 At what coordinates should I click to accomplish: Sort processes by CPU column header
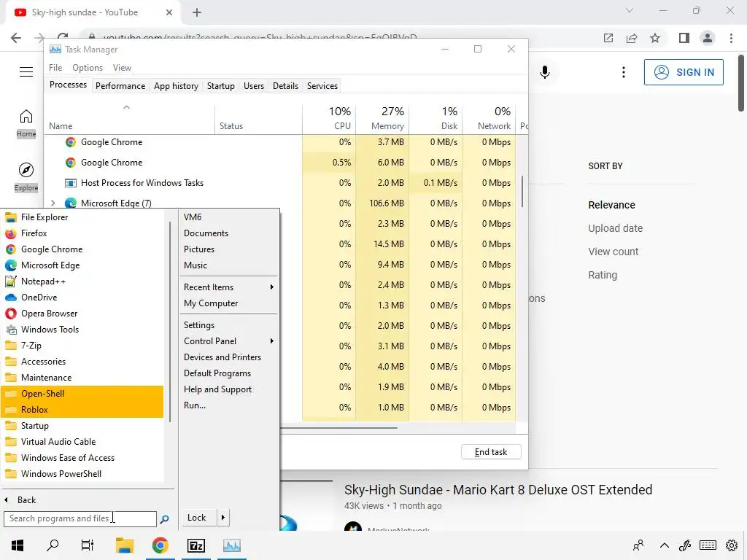pos(329,118)
